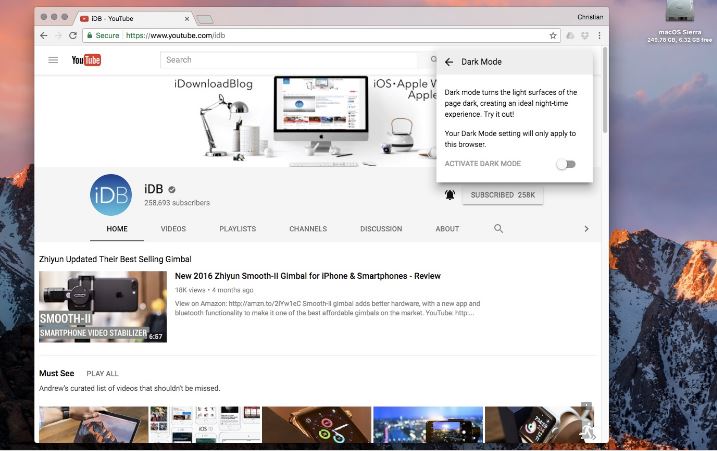The width and height of the screenshot is (717, 451).
Task: Select the About tab
Action: [x=447, y=229]
